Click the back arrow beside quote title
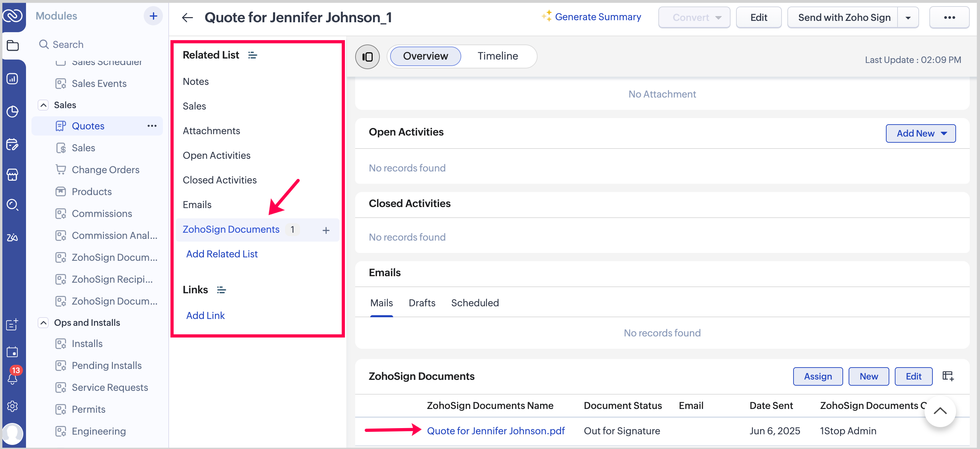The height and width of the screenshot is (449, 980). pos(187,17)
